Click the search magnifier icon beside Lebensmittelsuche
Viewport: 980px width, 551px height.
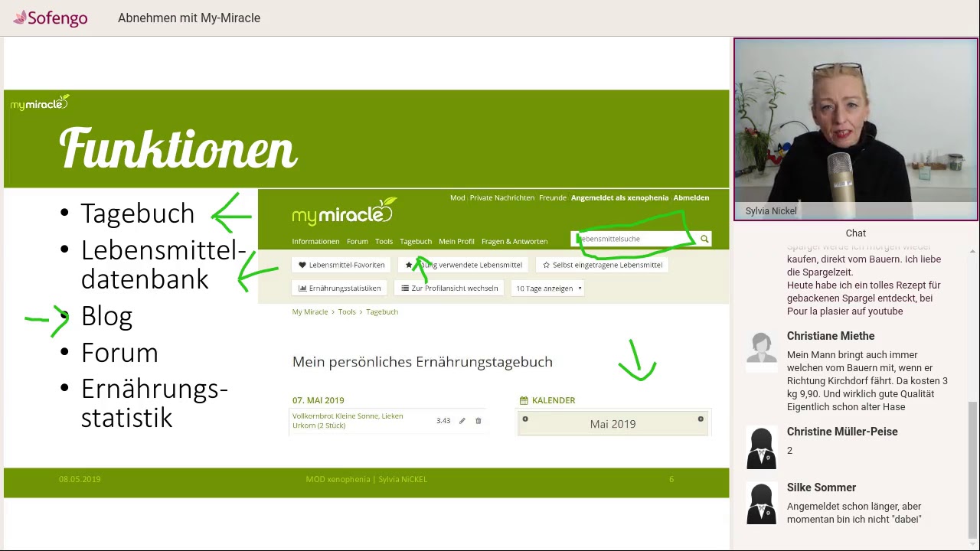(704, 240)
